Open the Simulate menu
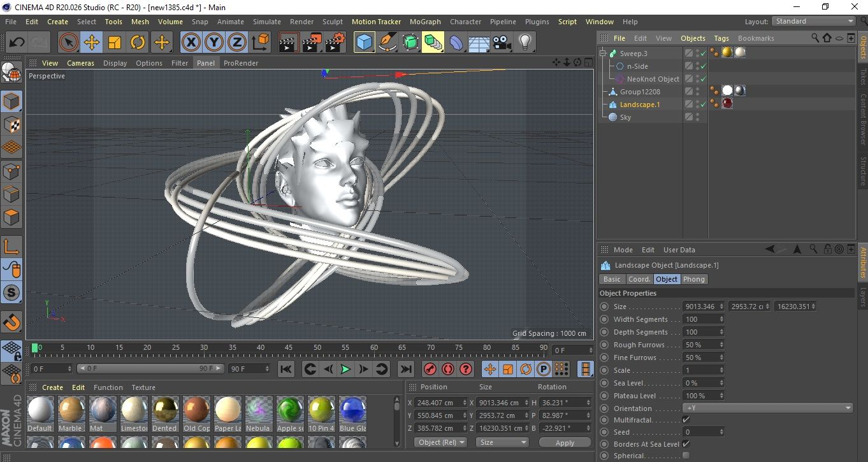 click(x=266, y=22)
